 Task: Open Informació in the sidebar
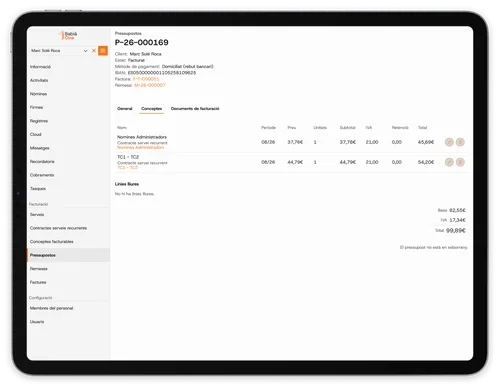point(40,67)
